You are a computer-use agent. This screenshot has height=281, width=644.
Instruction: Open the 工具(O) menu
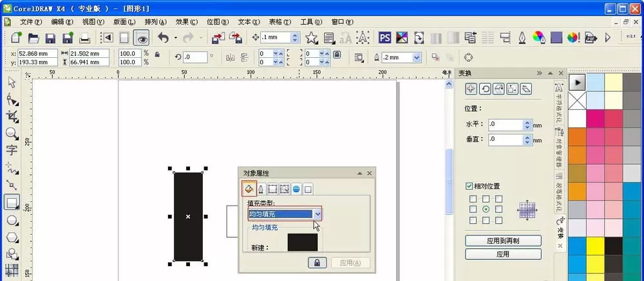tap(311, 22)
